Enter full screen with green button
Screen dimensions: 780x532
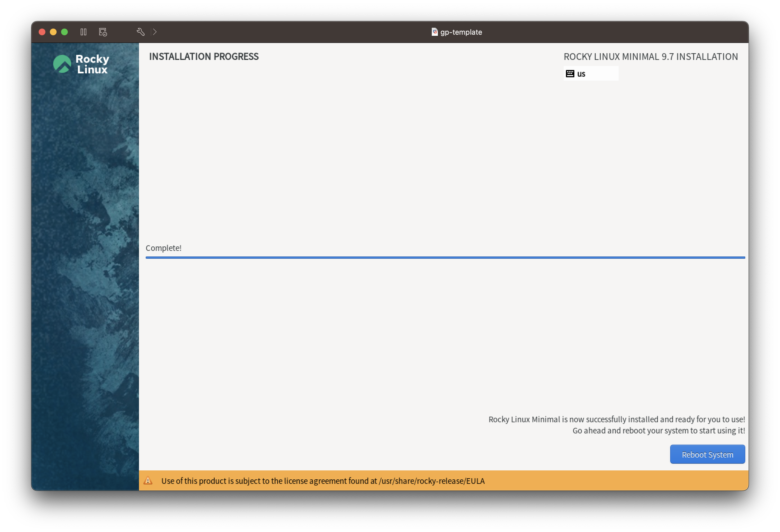click(x=64, y=32)
